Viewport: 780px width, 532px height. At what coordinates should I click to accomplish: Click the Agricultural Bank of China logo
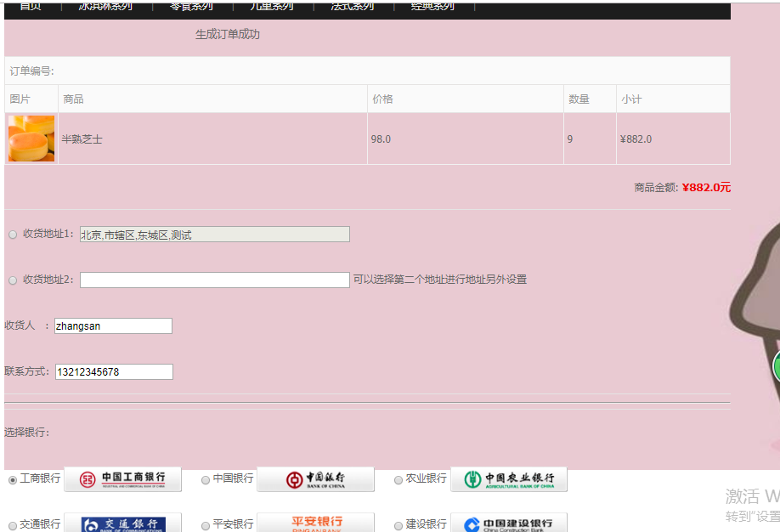click(509, 479)
